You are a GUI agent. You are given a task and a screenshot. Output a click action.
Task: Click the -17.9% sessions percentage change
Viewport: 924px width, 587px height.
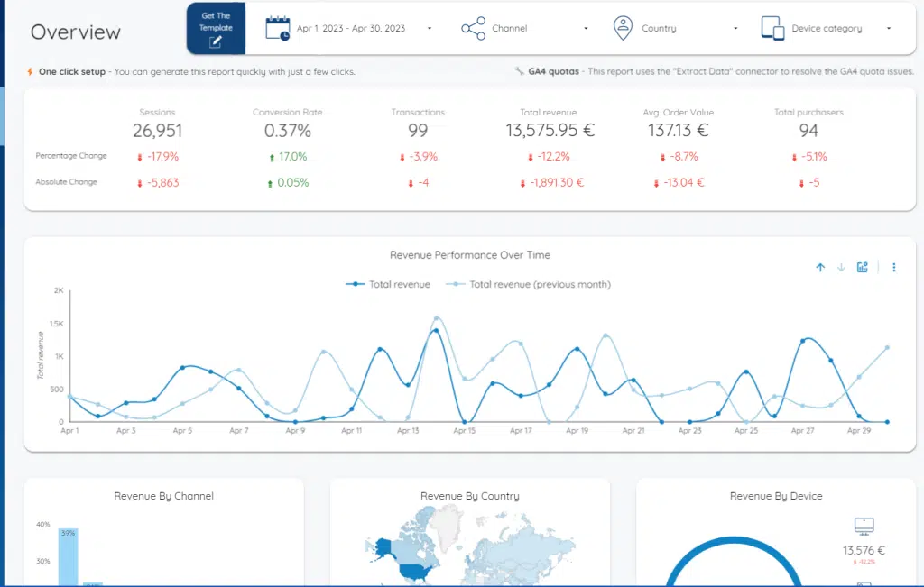(x=158, y=157)
